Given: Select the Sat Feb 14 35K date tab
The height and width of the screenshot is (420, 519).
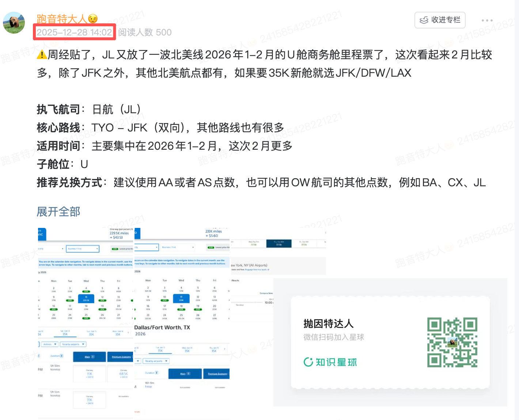Looking at the screenshot, I should tap(65, 333).
